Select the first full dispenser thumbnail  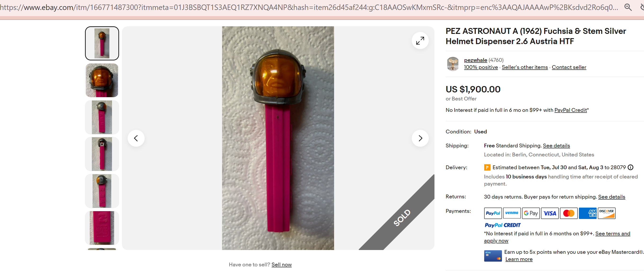click(x=102, y=43)
